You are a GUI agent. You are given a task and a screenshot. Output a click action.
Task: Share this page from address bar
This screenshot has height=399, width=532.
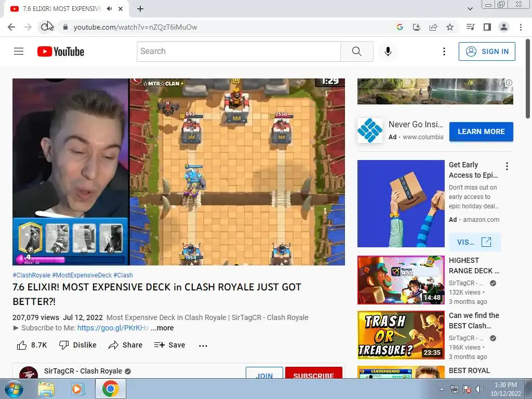(x=433, y=27)
